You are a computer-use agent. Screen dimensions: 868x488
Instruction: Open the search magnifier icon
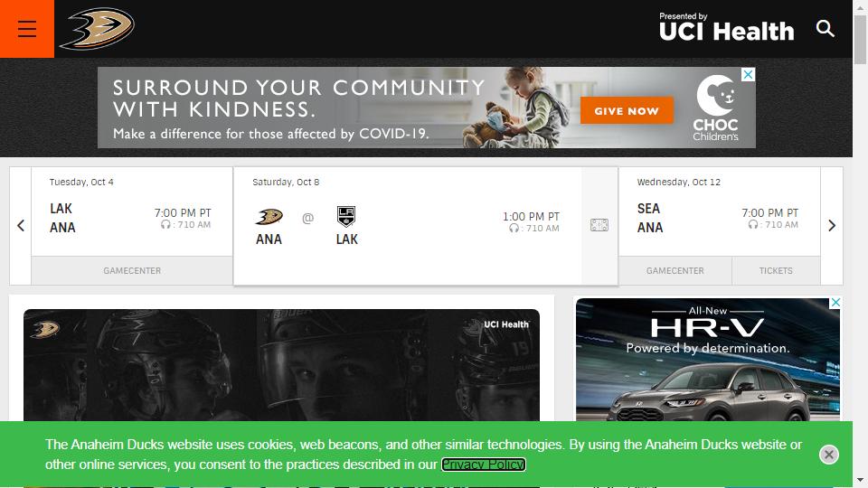pyautogui.click(x=825, y=28)
